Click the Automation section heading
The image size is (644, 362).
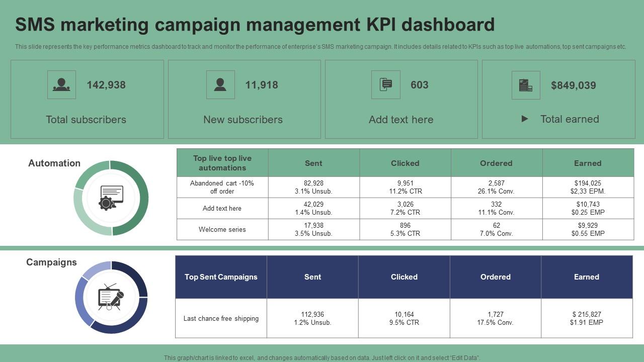[54, 163]
